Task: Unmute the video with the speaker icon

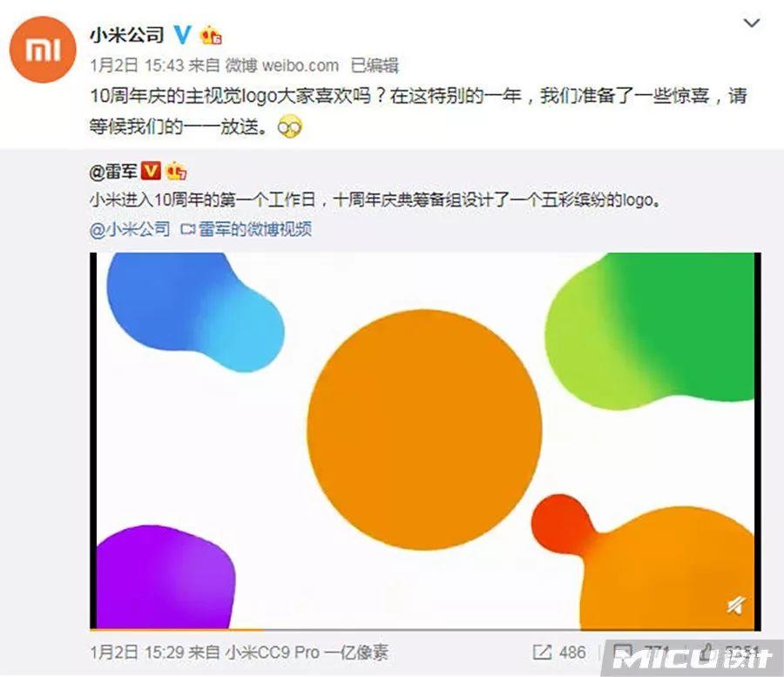Action: click(736, 606)
